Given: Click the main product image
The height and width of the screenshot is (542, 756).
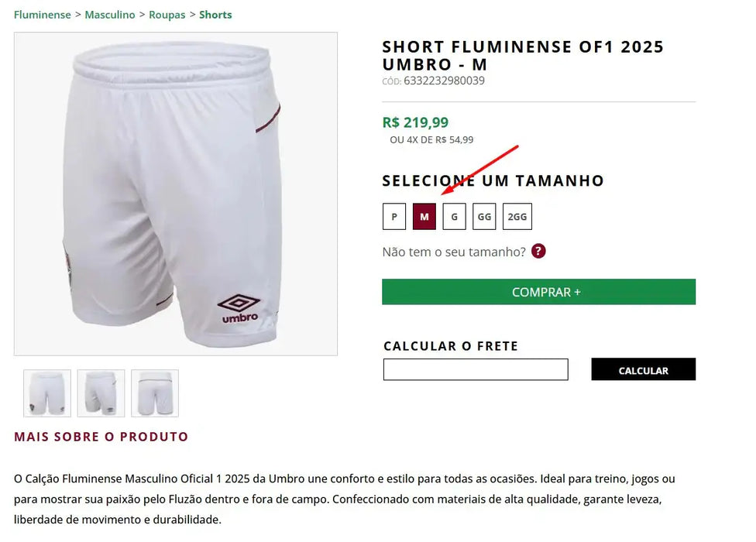Looking at the screenshot, I should tap(174, 190).
